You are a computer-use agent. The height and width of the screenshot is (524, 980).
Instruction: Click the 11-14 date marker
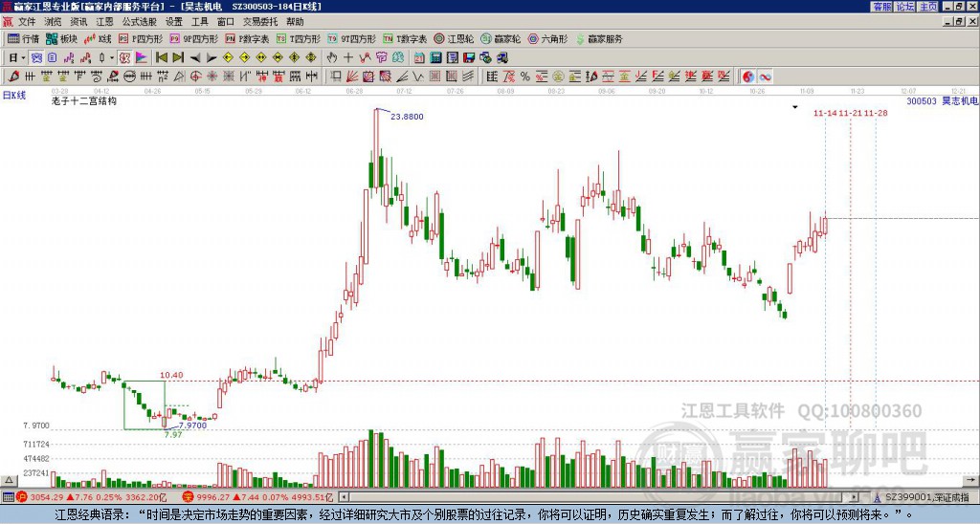coord(825,113)
